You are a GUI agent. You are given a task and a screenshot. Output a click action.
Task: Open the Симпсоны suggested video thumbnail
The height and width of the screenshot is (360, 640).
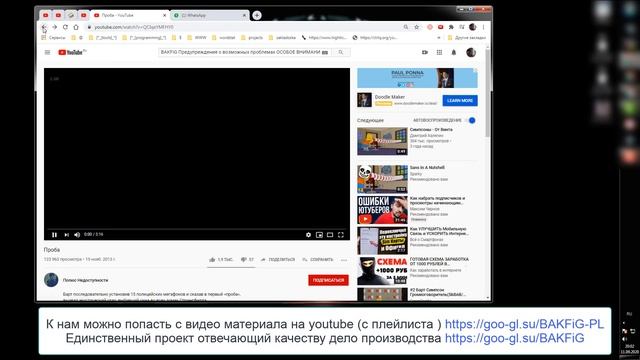tap(382, 141)
